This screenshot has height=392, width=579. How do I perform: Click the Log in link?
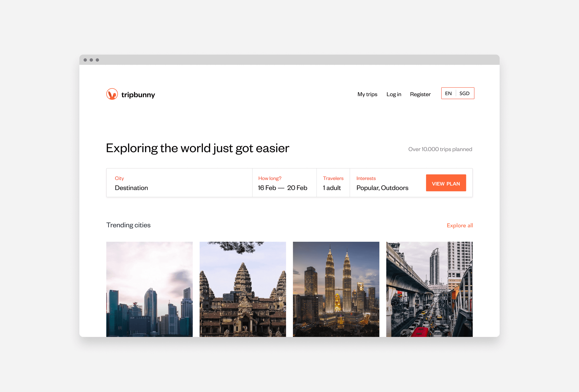tap(394, 94)
